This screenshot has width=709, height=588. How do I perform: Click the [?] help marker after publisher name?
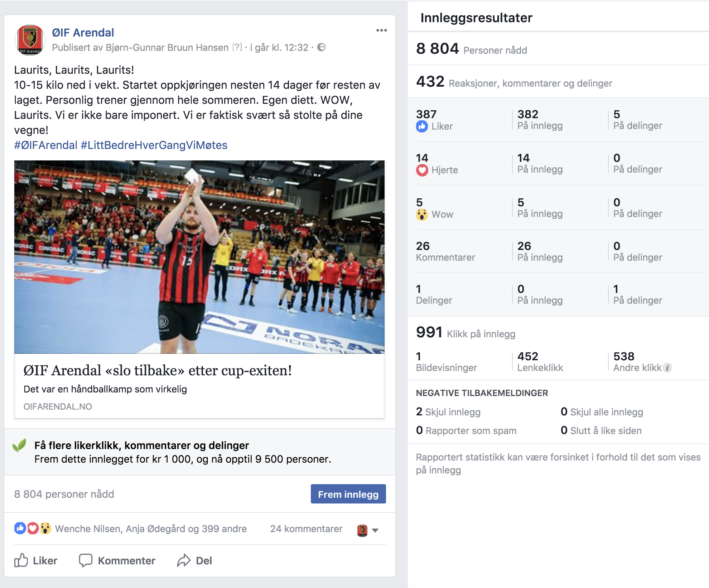click(237, 47)
